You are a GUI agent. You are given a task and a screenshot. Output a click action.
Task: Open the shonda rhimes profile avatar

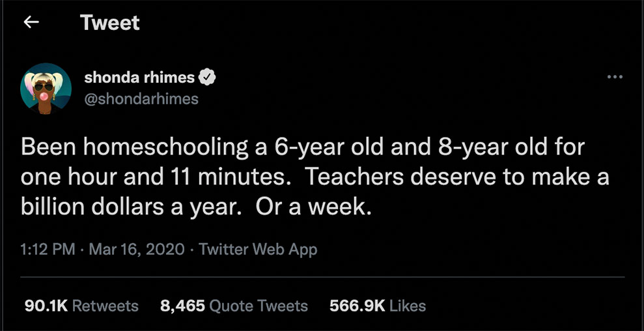(46, 89)
